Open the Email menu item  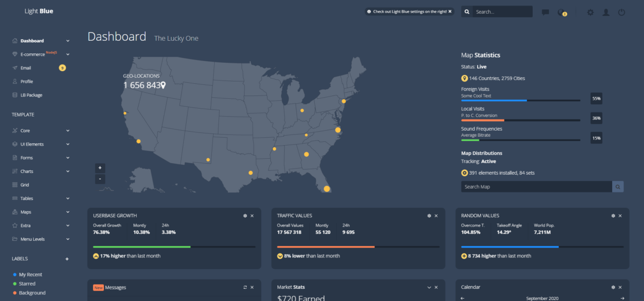pyautogui.click(x=26, y=68)
